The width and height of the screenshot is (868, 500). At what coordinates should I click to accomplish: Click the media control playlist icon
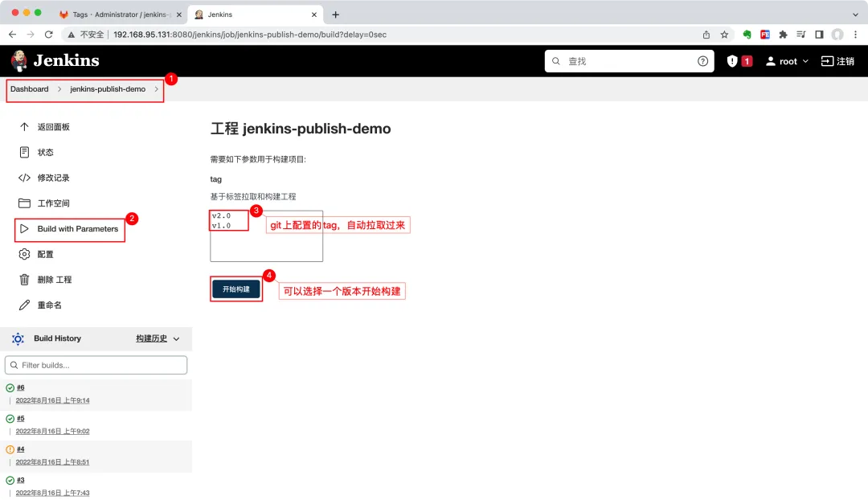coord(801,35)
